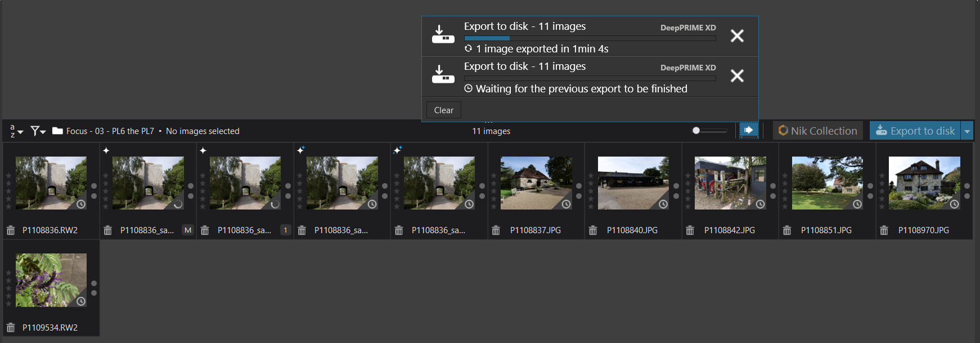Screen dimensions: 980x343
Task: Click the M master badge on the virtual copy
Action: [188, 230]
